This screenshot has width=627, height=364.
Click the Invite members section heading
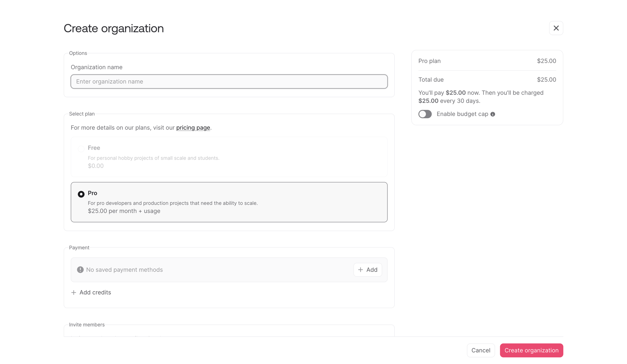[x=87, y=325]
